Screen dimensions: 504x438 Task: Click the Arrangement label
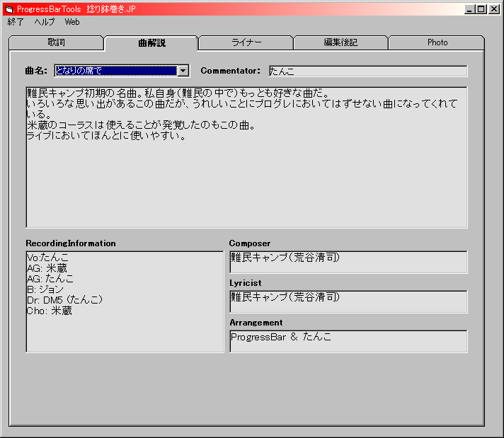(x=256, y=323)
